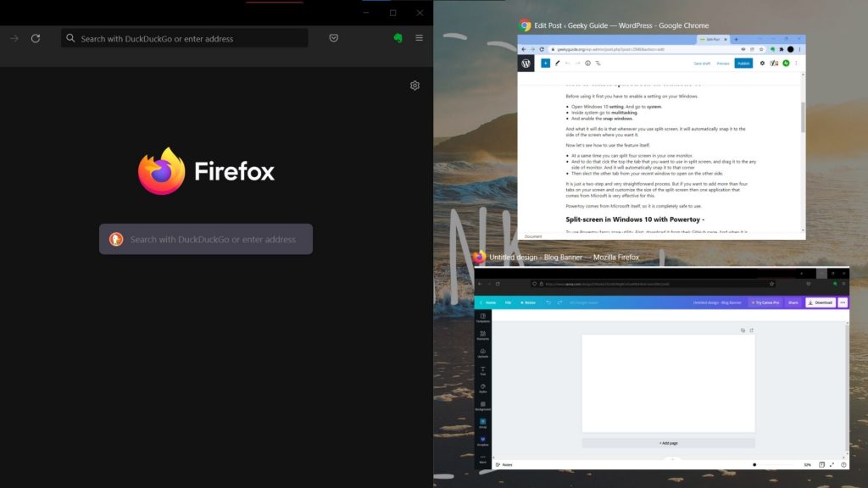Screen dimensions: 868x488
Task: Click Resize in the Canva toolbar
Action: pyautogui.click(x=528, y=302)
